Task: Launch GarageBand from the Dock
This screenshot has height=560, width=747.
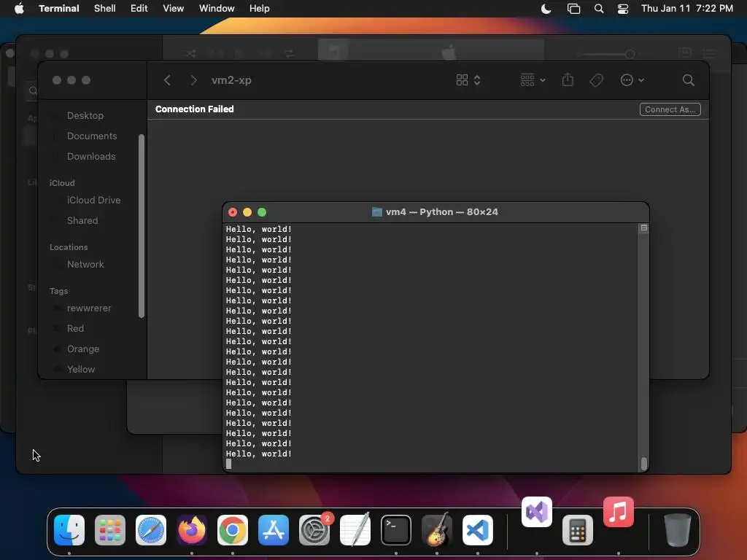Action: click(x=437, y=530)
